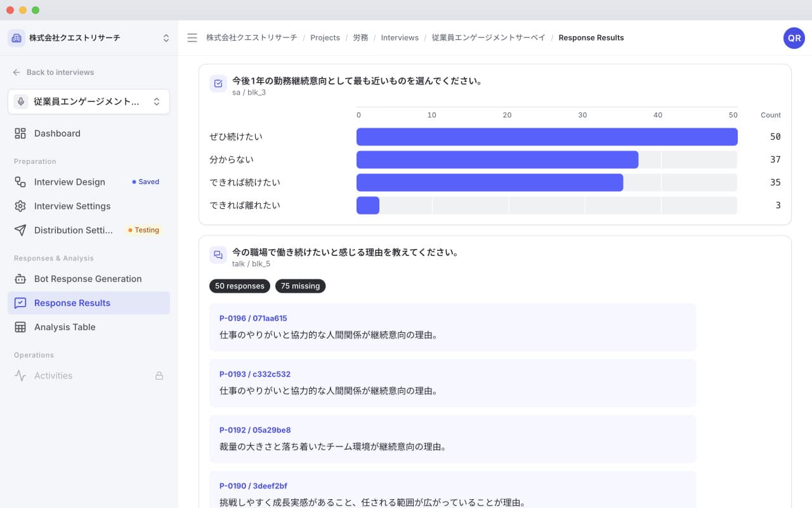
Task: Click the 50 responses badge
Action: (240, 286)
